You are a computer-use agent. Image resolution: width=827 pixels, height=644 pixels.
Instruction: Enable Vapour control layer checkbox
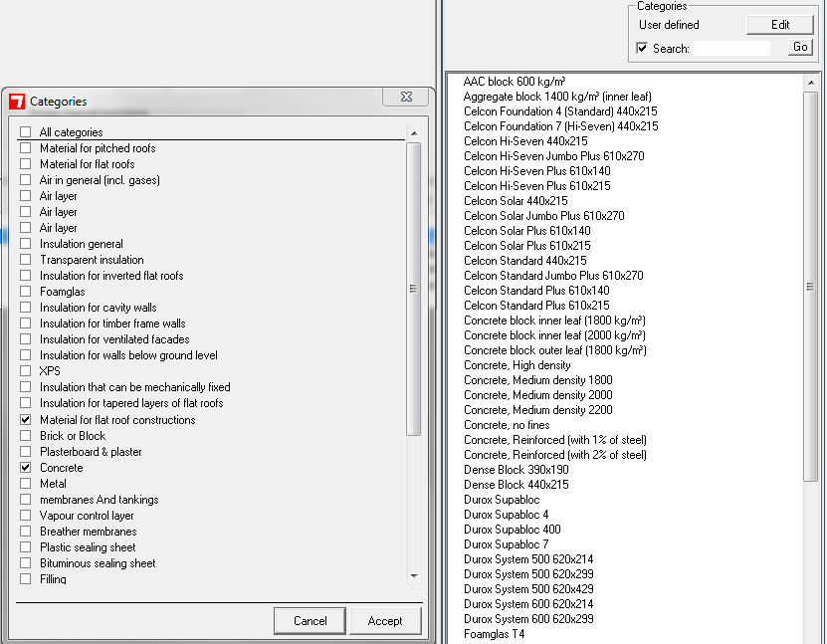tap(25, 515)
